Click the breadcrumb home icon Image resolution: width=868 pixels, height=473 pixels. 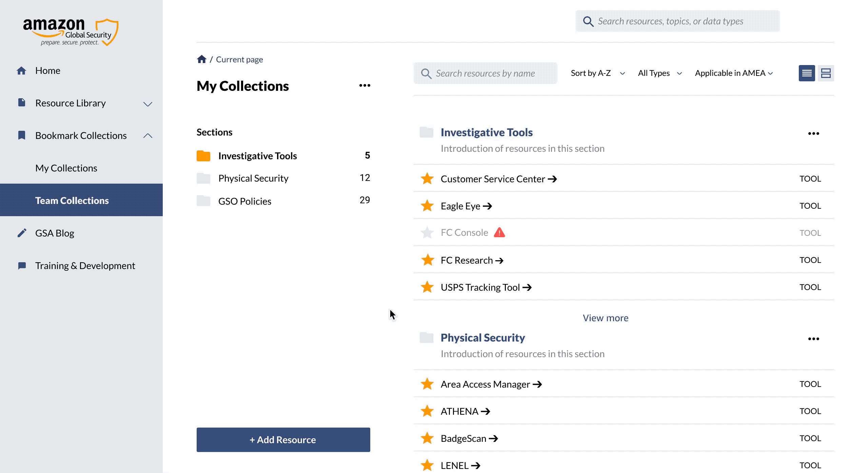(202, 59)
